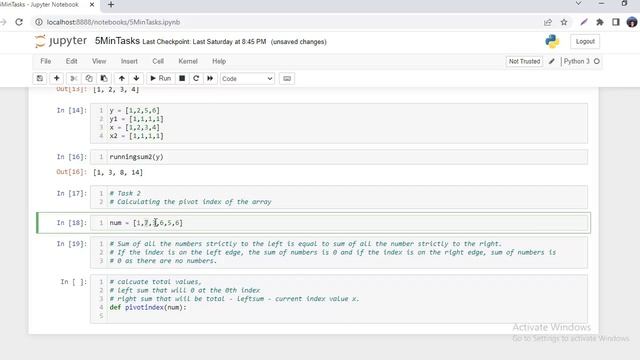Run the selected cell
The width and height of the screenshot is (640, 360).
click(x=160, y=78)
